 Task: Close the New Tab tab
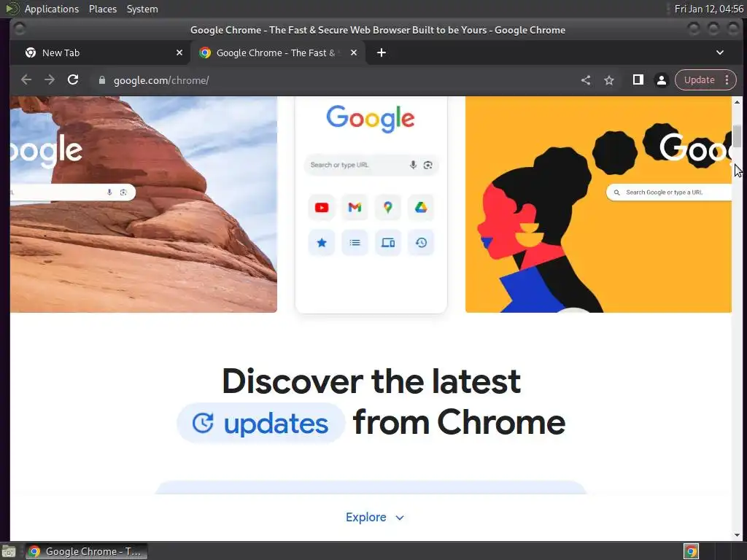179,52
